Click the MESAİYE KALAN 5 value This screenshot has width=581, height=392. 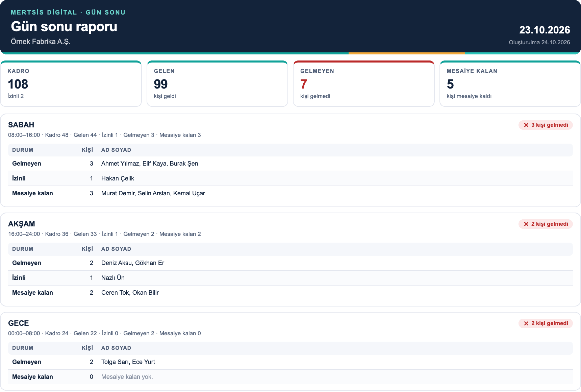450,84
